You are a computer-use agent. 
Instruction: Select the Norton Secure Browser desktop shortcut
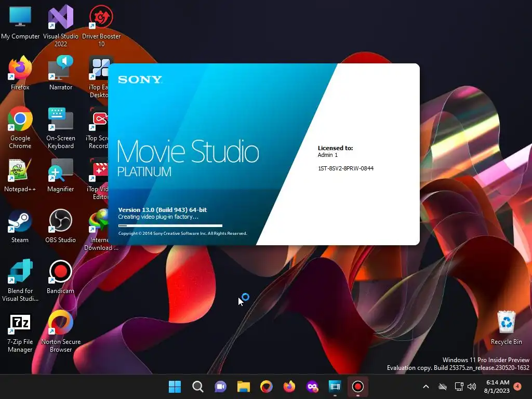pyautogui.click(x=61, y=331)
